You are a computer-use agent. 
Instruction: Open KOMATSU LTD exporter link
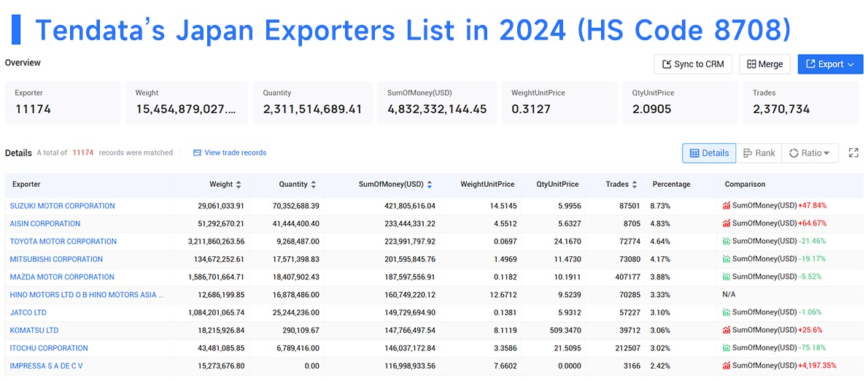coord(34,330)
